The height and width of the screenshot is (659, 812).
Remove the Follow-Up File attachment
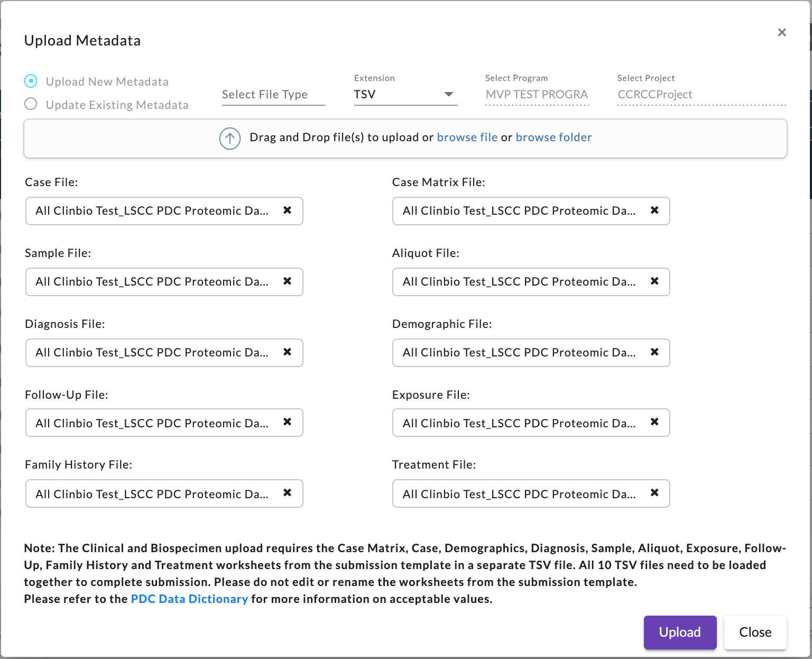click(287, 422)
